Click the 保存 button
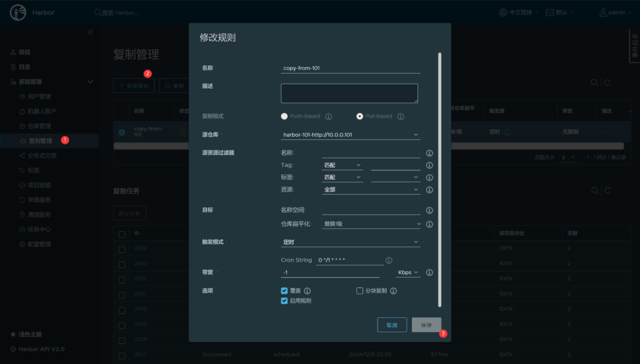Viewport: 640px width, 364px height. click(426, 325)
